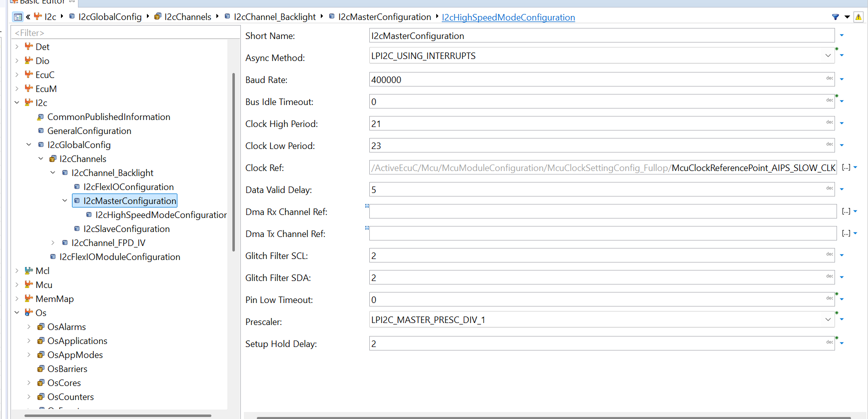Click the EcuC module icon in tree

(29, 74)
